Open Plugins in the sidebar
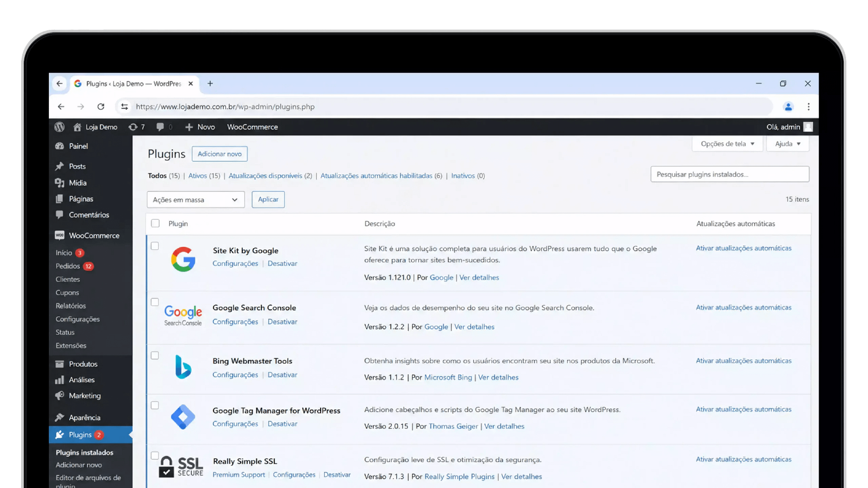This screenshot has width=868, height=488. (90, 435)
